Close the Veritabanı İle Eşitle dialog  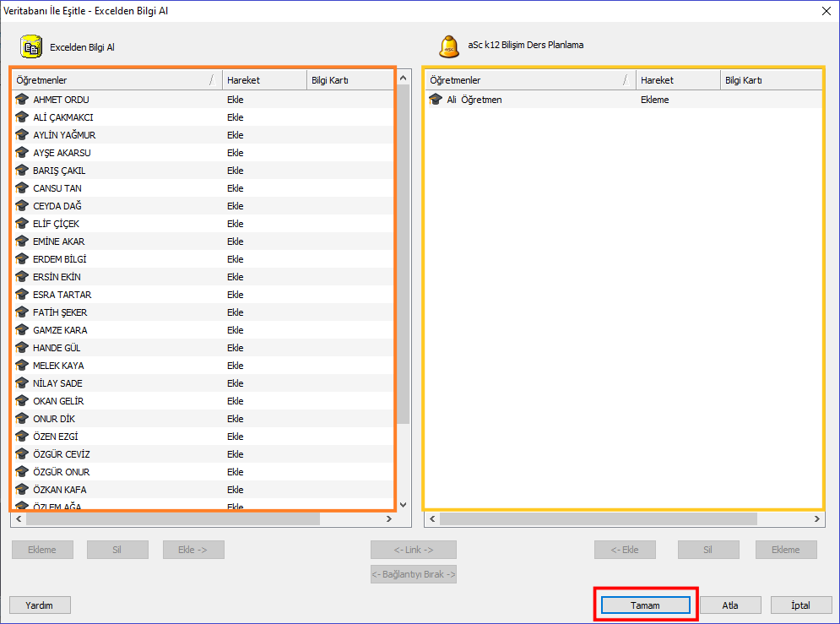coord(826,11)
